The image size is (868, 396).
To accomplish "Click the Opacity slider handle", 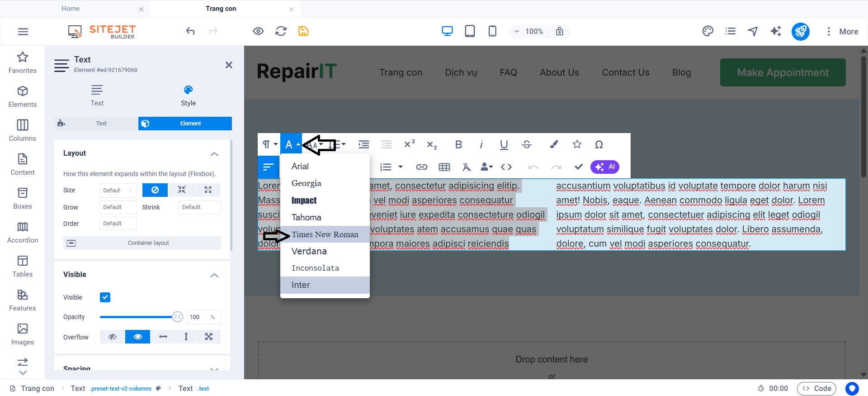I will click(x=178, y=317).
